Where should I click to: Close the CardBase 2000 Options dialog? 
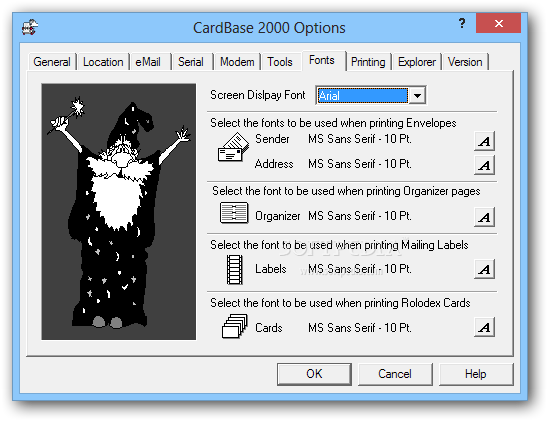click(x=499, y=23)
